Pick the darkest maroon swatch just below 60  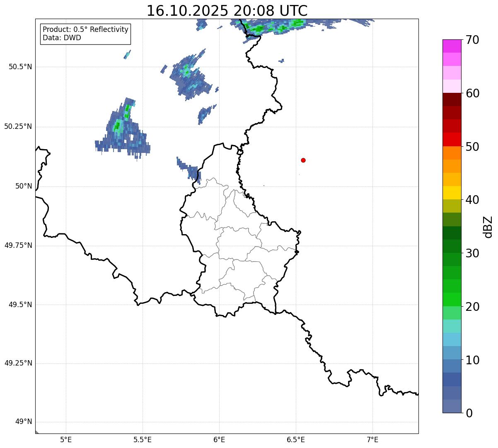pos(452,99)
